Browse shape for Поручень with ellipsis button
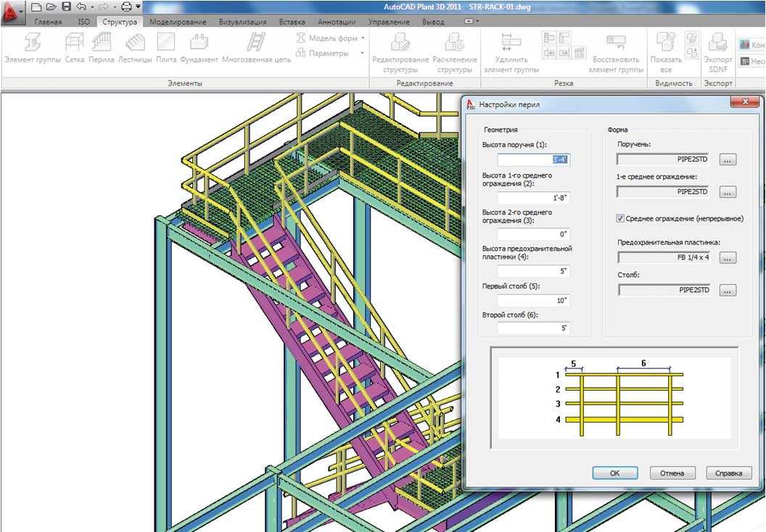This screenshot has width=766, height=532. 728,159
